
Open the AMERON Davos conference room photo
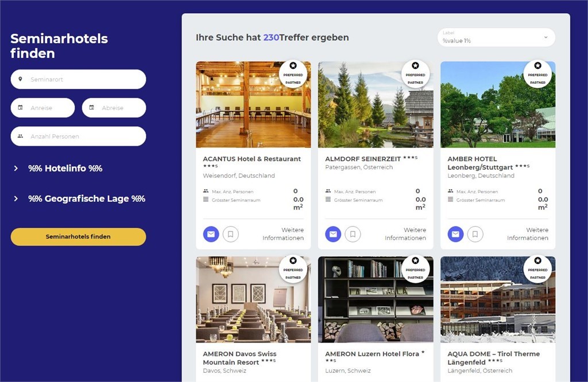(x=253, y=299)
